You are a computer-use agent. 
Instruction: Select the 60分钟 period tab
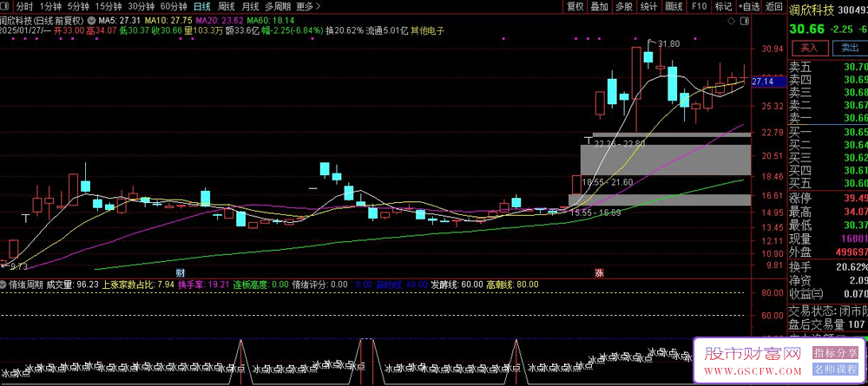point(174,7)
